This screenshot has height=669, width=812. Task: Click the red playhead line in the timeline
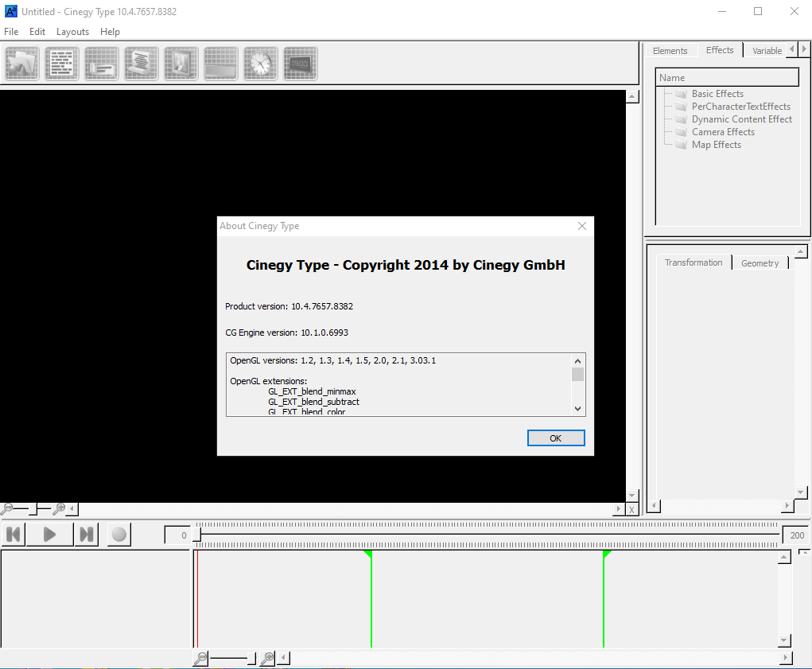click(x=197, y=599)
